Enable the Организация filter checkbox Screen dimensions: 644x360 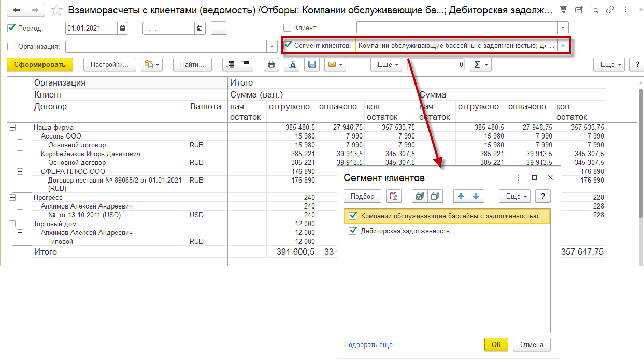click(12, 46)
